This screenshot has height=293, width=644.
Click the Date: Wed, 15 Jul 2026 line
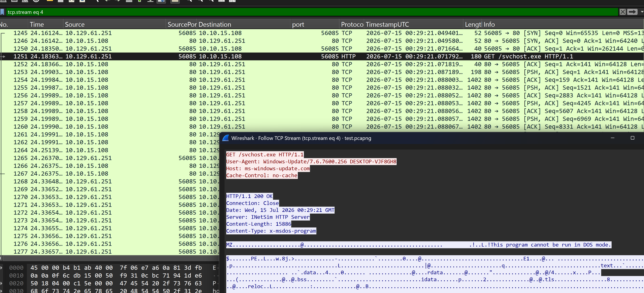(x=280, y=210)
